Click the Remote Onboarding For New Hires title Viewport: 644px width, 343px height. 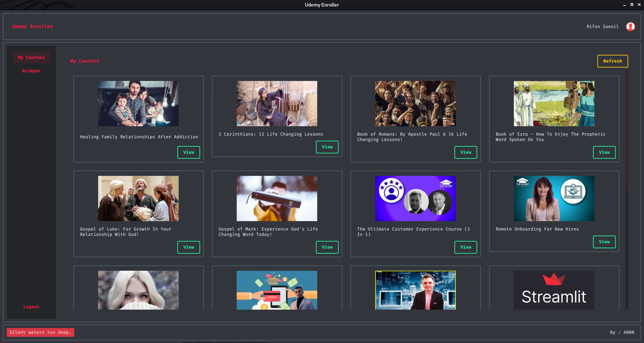click(537, 229)
